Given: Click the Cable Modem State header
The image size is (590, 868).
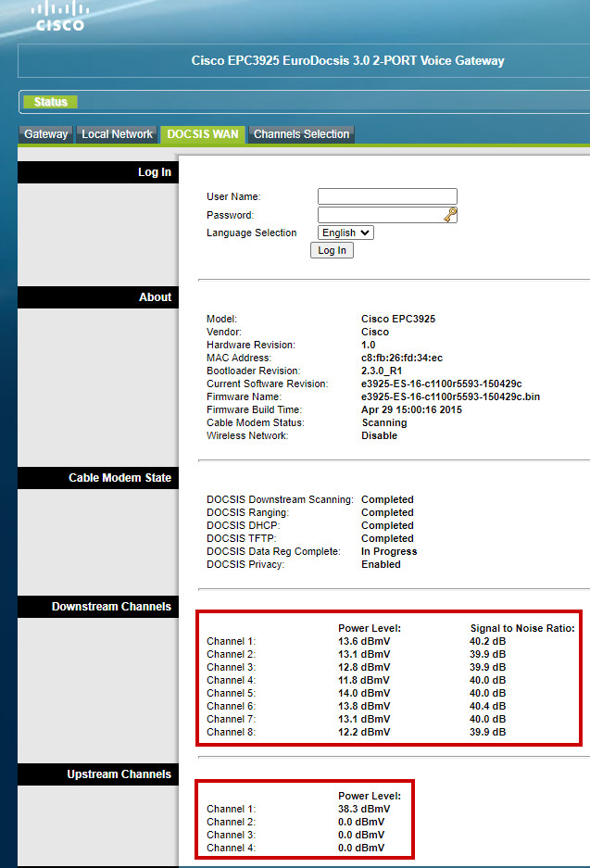Looking at the screenshot, I should point(97,478).
